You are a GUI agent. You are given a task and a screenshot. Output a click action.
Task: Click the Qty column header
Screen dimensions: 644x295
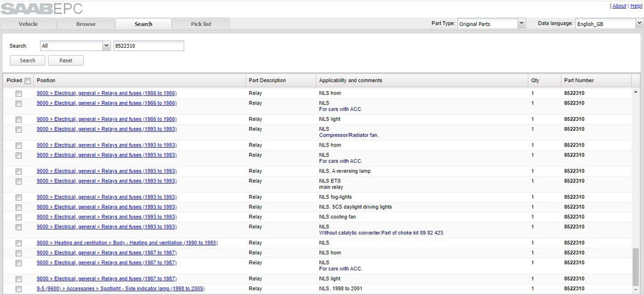[x=545, y=81]
